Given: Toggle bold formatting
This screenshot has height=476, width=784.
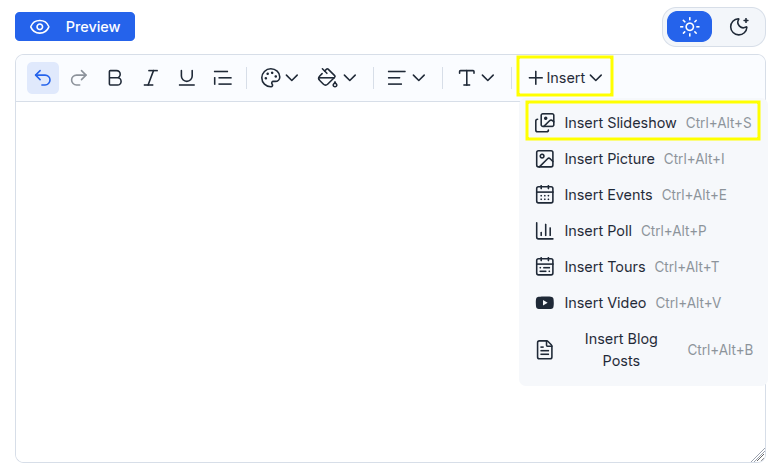Looking at the screenshot, I should coord(115,78).
